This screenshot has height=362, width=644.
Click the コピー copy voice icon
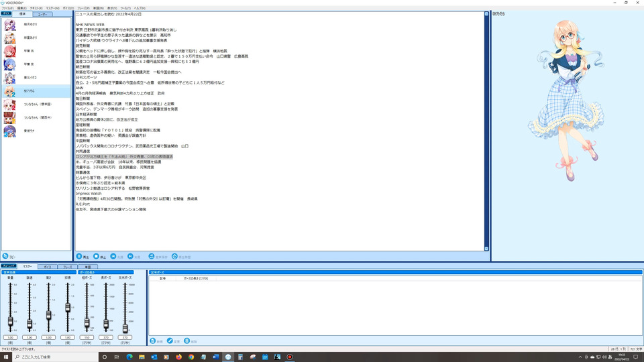5,256
